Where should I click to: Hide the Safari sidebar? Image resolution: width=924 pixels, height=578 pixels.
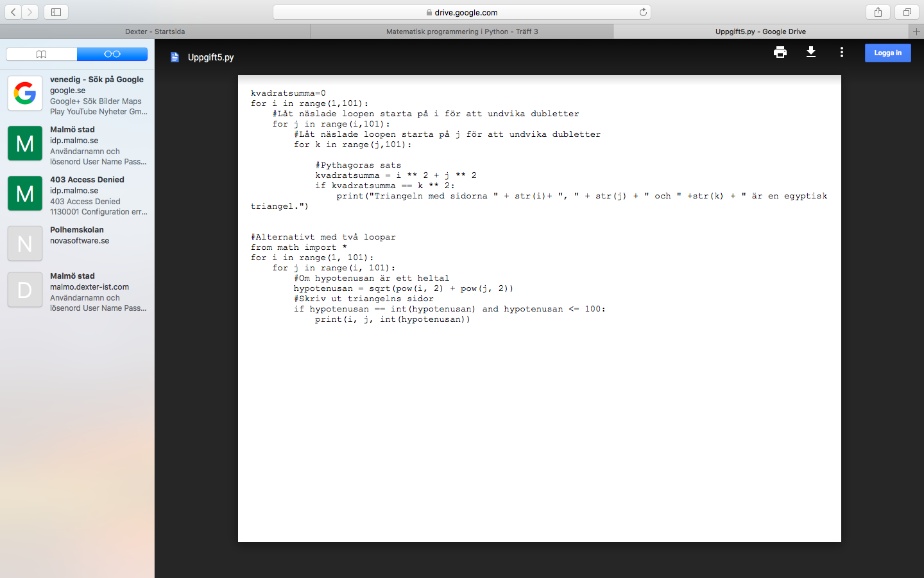tap(56, 12)
